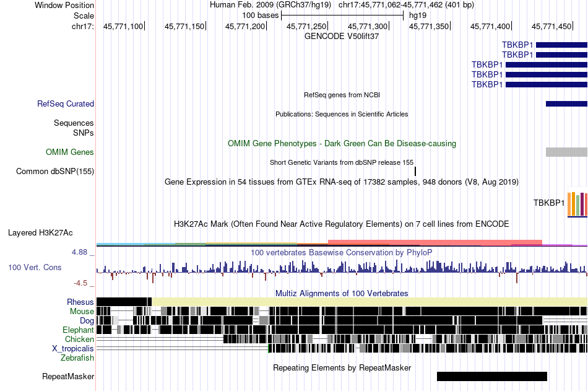Screen dimensions: 588x391
Task: Click the 45,771,150 ruler position
Action: [x=185, y=26]
